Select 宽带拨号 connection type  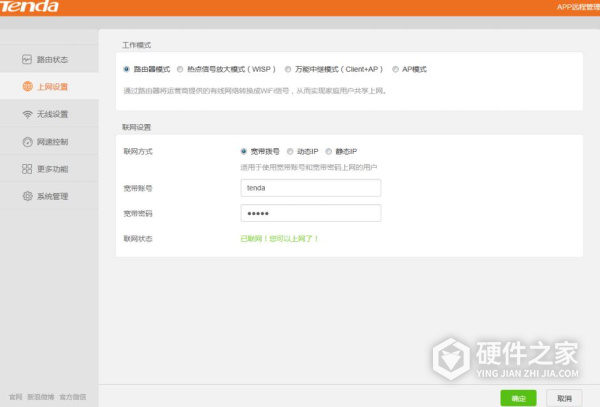(243, 151)
